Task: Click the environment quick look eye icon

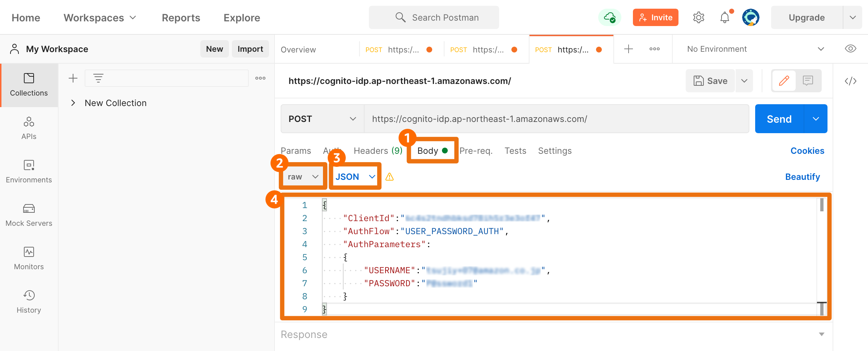Action: click(851, 49)
